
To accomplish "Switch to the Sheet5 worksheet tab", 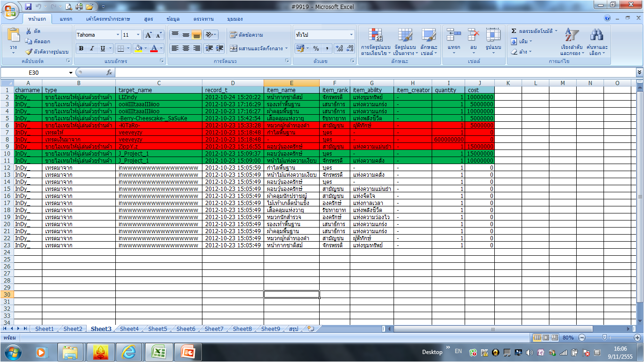I will coord(157,329).
